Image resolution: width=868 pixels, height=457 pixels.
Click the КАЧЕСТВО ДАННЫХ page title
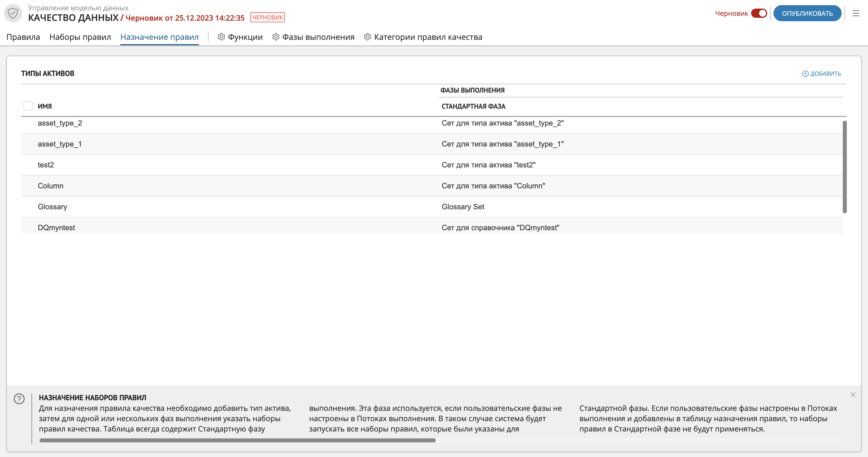pos(73,17)
